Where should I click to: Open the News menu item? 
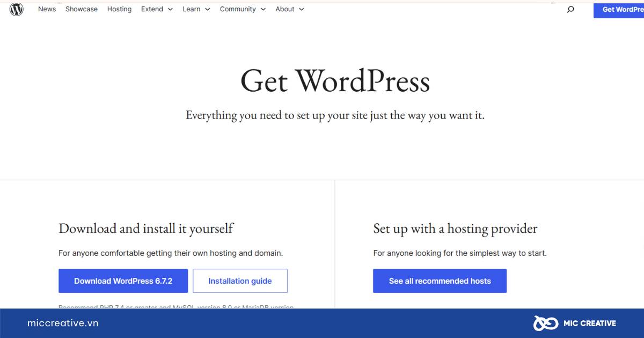[x=47, y=9]
